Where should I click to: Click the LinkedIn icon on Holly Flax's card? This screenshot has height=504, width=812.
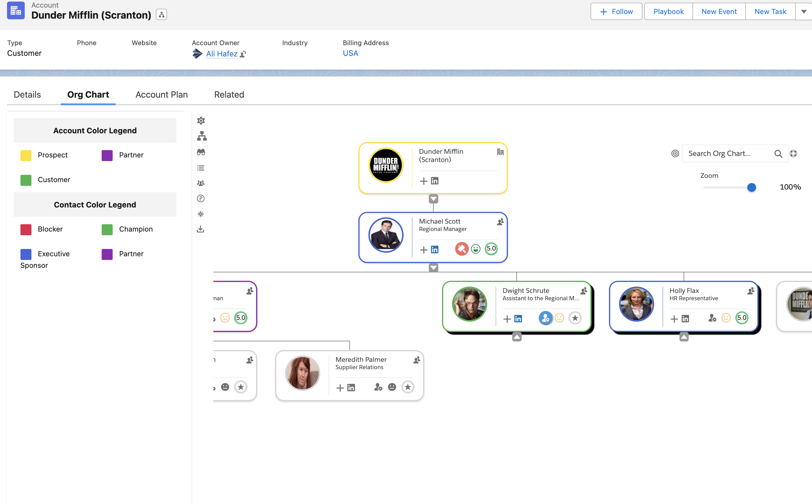(x=685, y=319)
